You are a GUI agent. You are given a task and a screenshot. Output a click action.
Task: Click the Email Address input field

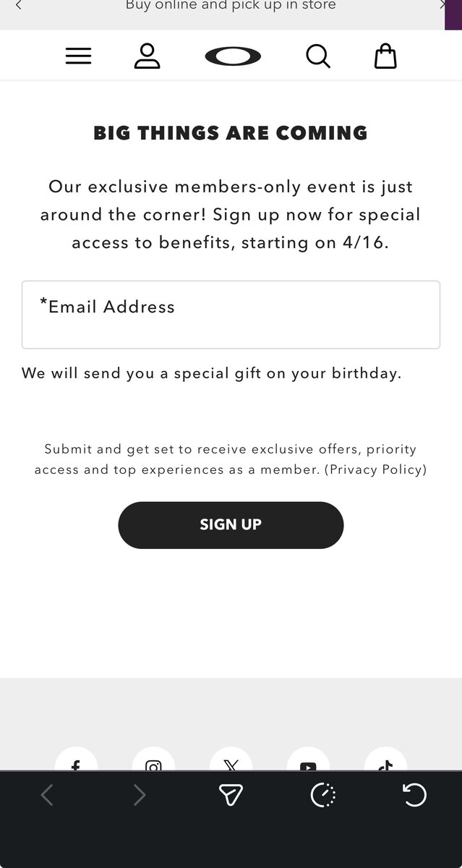(x=231, y=315)
